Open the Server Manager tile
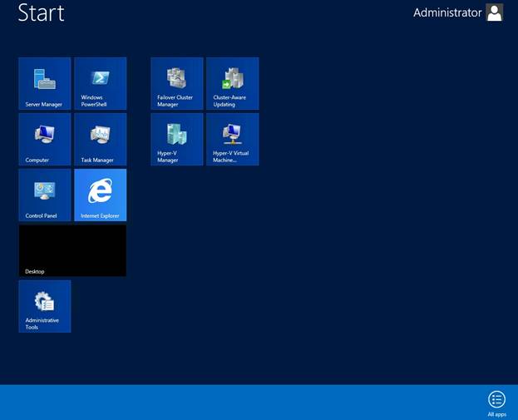518x420 pixels. 45,83
